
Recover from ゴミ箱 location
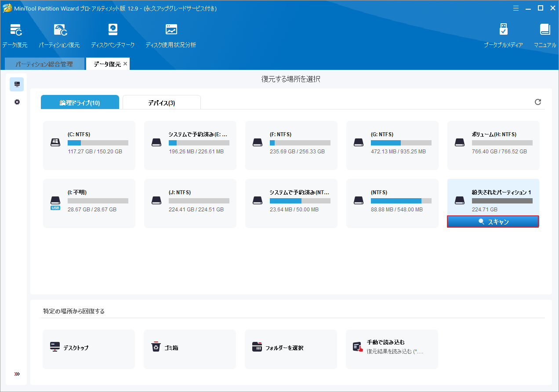click(x=190, y=349)
